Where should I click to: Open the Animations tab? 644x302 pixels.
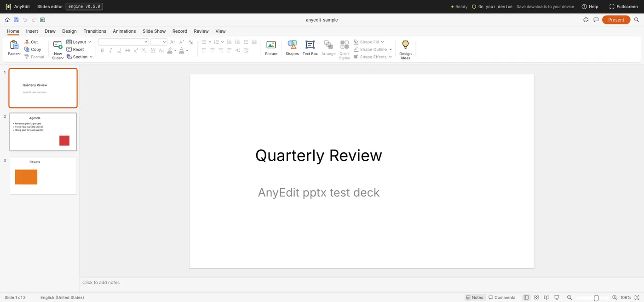click(124, 31)
